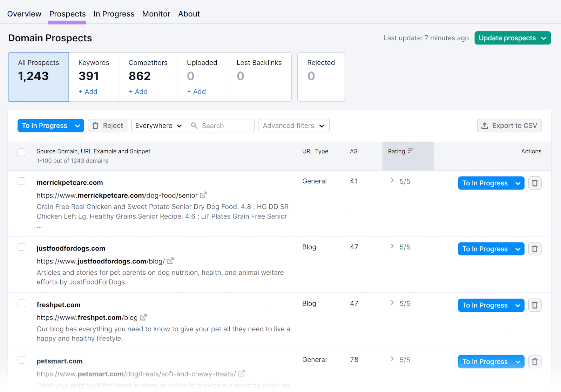Expand the Advanced filters dropdown
Screen dimensions: 561x392
click(294, 126)
